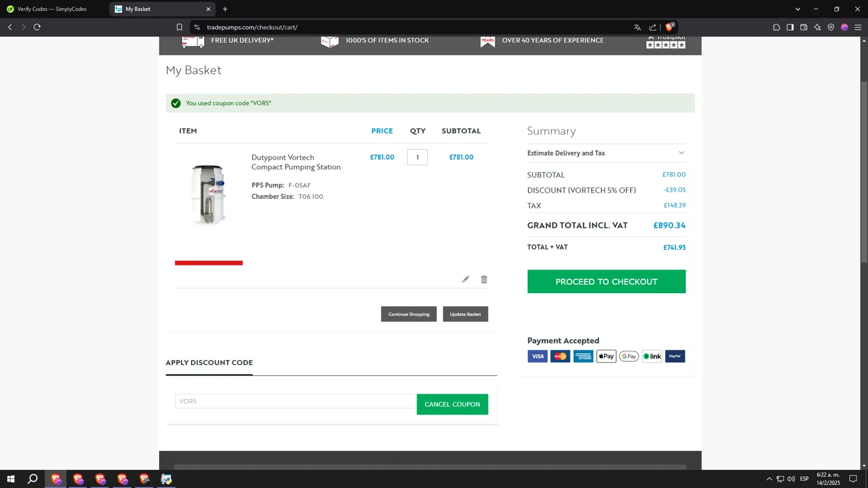This screenshot has height=488, width=868.
Task: Open a new browser tab
Action: (225, 9)
